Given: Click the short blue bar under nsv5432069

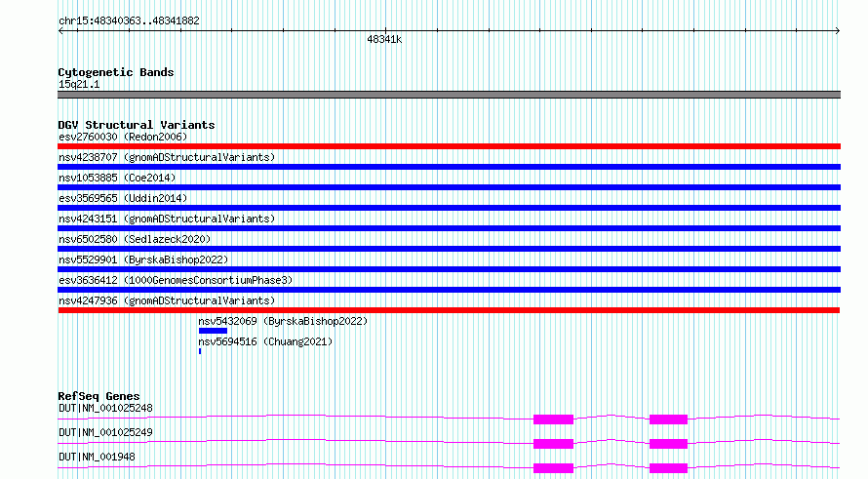Looking at the screenshot, I should click(x=214, y=331).
